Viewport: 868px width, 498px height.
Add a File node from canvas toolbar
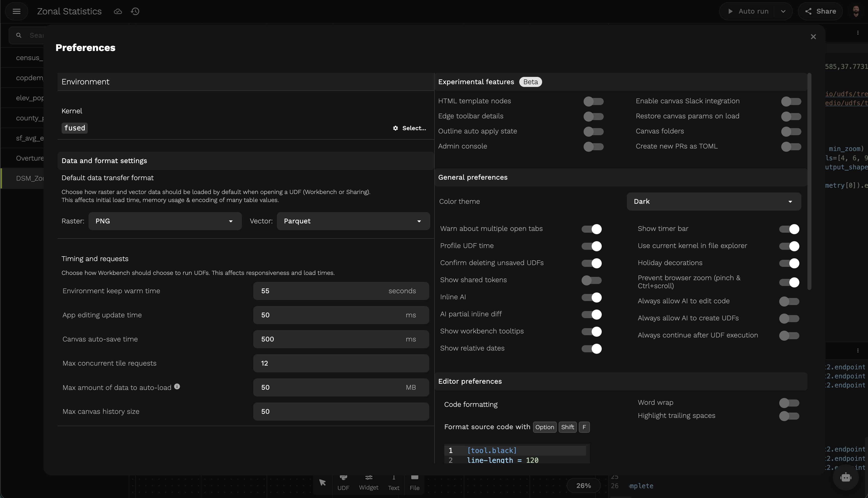click(x=414, y=483)
